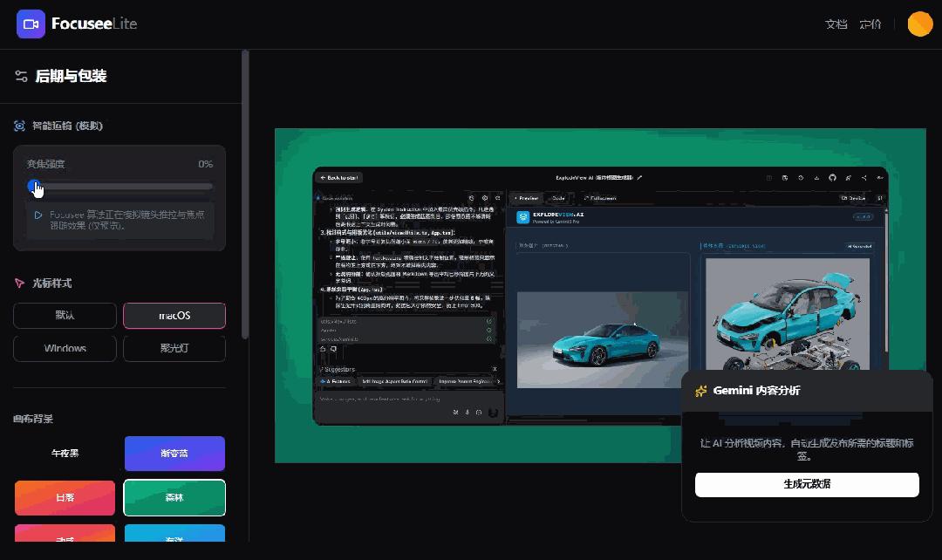Screen dimensions: 942x560
Task: Click the play icon in the Focusee algorithm note
Action: click(38, 215)
